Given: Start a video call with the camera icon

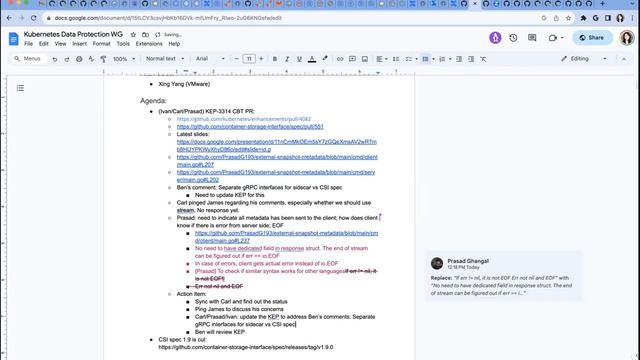Looking at the screenshot, I should (x=553, y=38).
